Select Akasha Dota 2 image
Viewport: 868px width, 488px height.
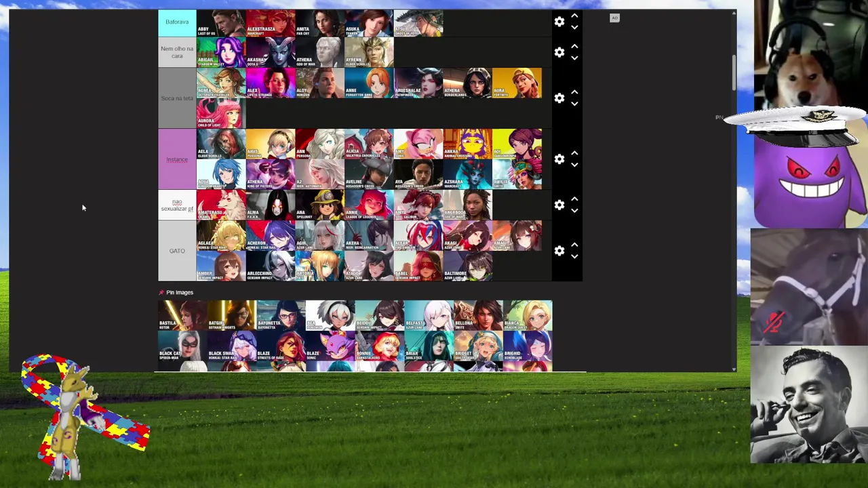(271, 52)
